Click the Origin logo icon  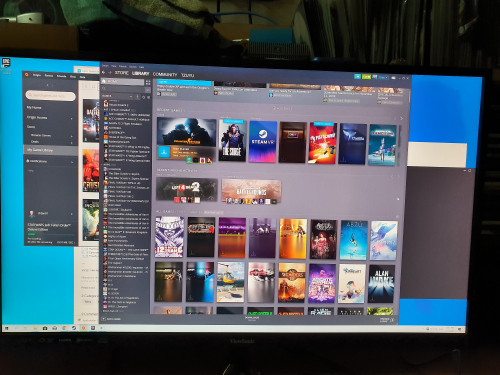click(x=27, y=75)
